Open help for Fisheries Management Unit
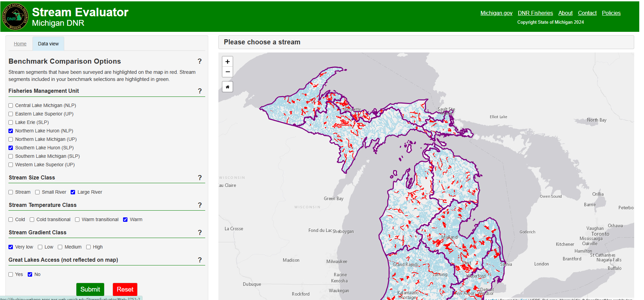 point(199,91)
